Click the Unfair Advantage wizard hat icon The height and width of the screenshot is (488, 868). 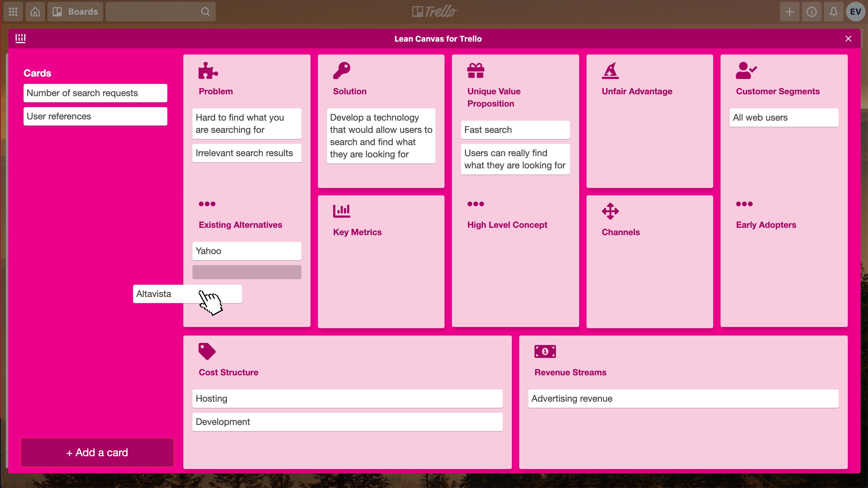[610, 70]
